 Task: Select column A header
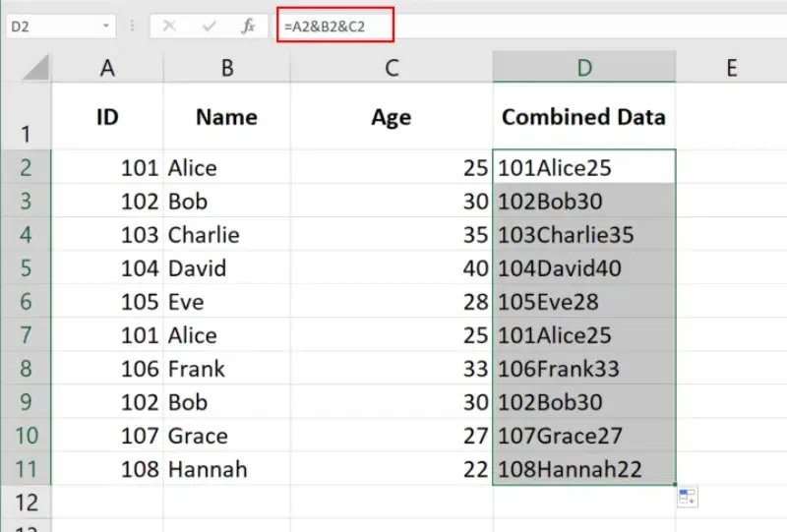point(107,67)
